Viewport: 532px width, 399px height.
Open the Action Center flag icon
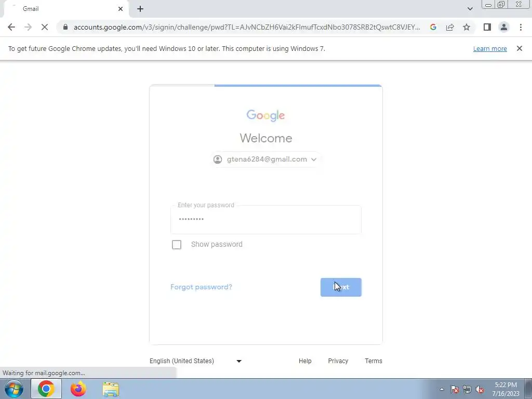tap(455, 389)
